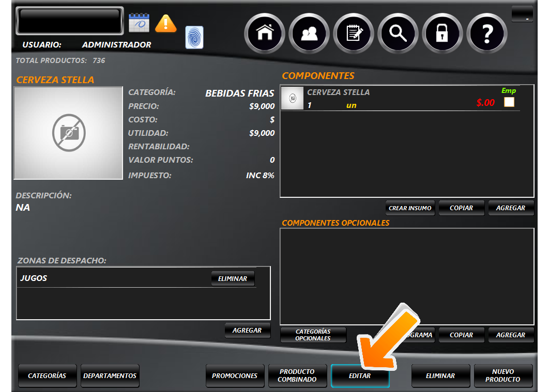Click the orange warning alert icon

[166, 23]
